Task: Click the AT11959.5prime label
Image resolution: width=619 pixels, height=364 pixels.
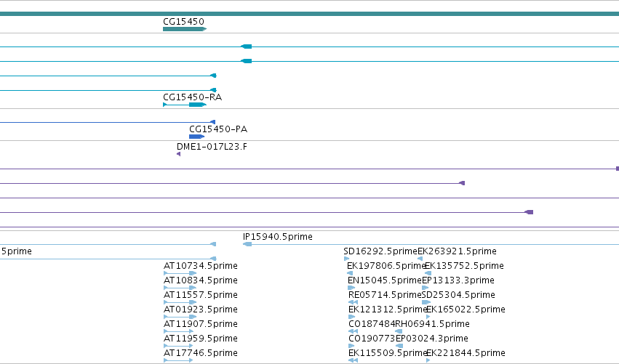Action: pyautogui.click(x=201, y=339)
